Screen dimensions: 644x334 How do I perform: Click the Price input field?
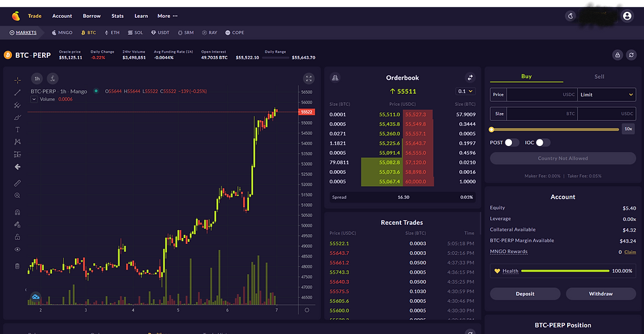(x=541, y=95)
